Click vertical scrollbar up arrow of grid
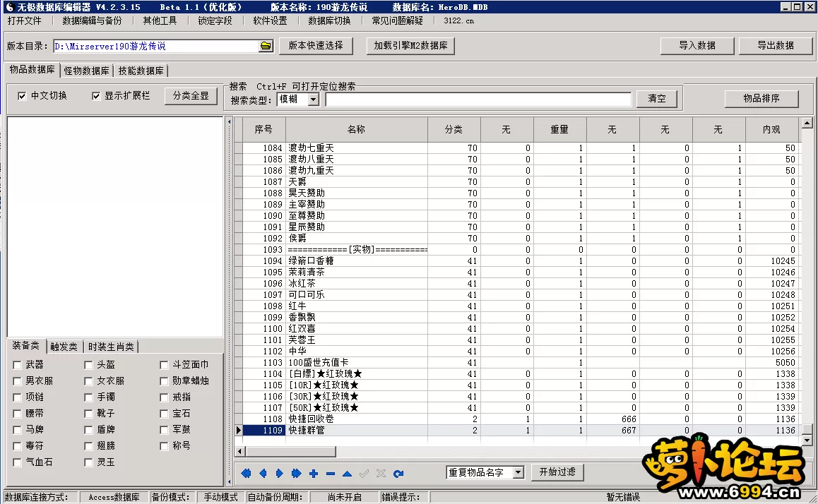 tap(807, 124)
